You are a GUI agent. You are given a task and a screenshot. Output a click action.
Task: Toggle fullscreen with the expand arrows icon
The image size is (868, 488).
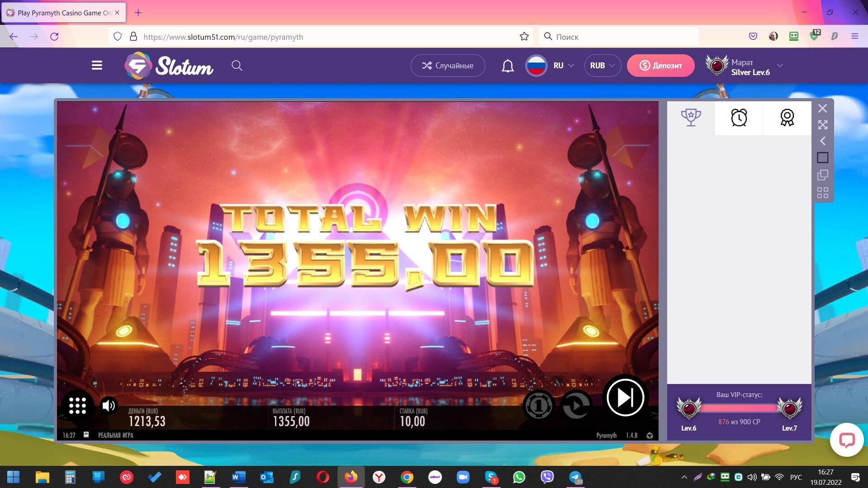[x=822, y=125]
